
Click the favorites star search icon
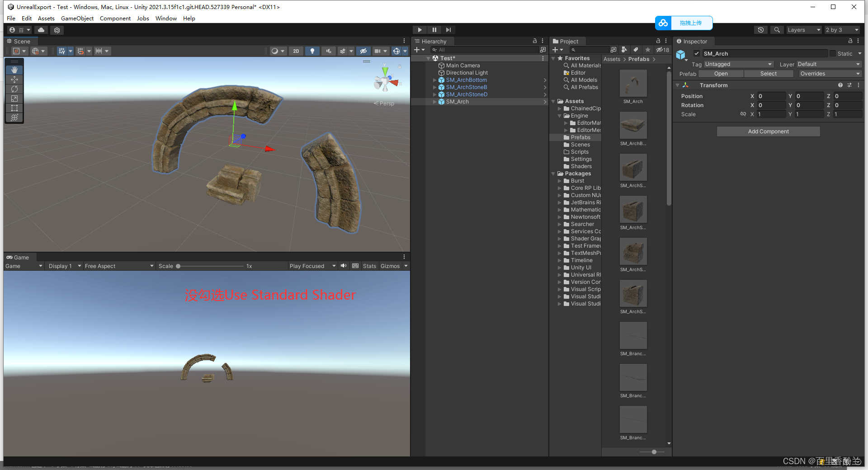point(648,50)
